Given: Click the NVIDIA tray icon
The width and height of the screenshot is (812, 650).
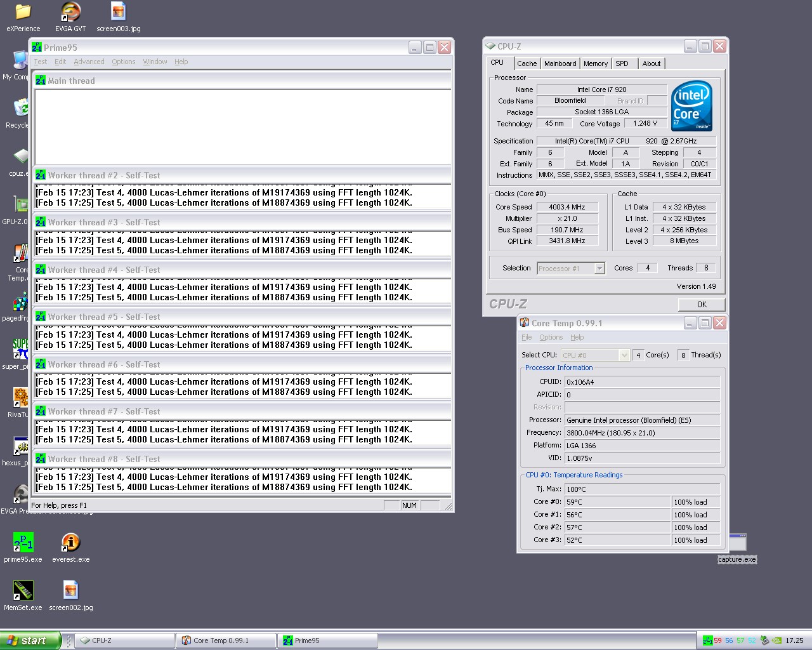Looking at the screenshot, I should (778, 640).
